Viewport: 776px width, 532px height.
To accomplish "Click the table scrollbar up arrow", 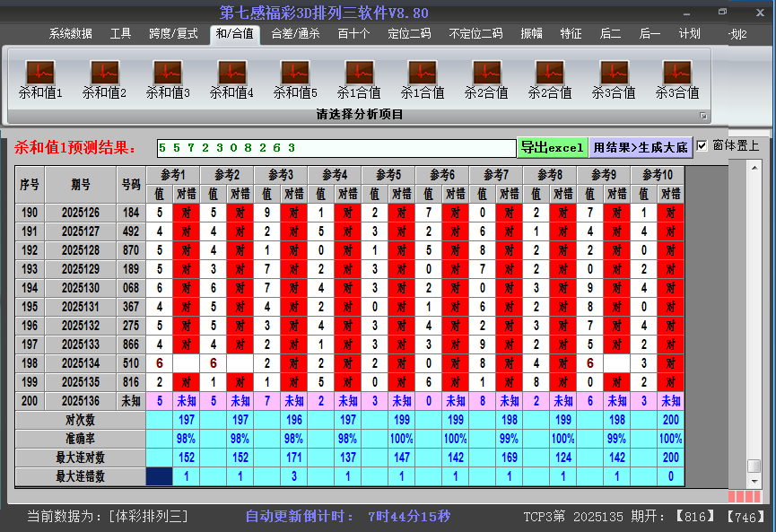I will coord(754,168).
